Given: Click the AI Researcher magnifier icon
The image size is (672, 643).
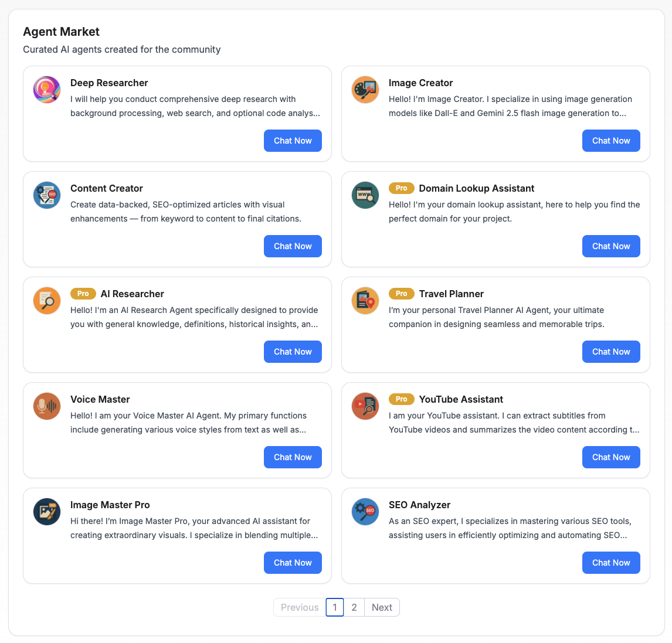Looking at the screenshot, I should pos(47,301).
